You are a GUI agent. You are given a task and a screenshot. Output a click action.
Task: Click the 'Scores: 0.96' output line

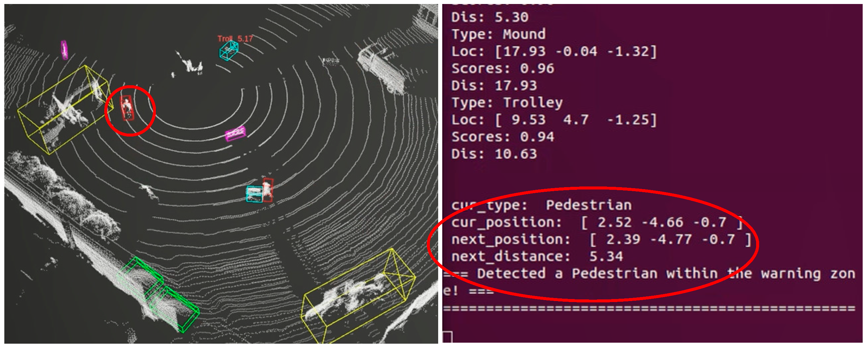click(x=502, y=69)
